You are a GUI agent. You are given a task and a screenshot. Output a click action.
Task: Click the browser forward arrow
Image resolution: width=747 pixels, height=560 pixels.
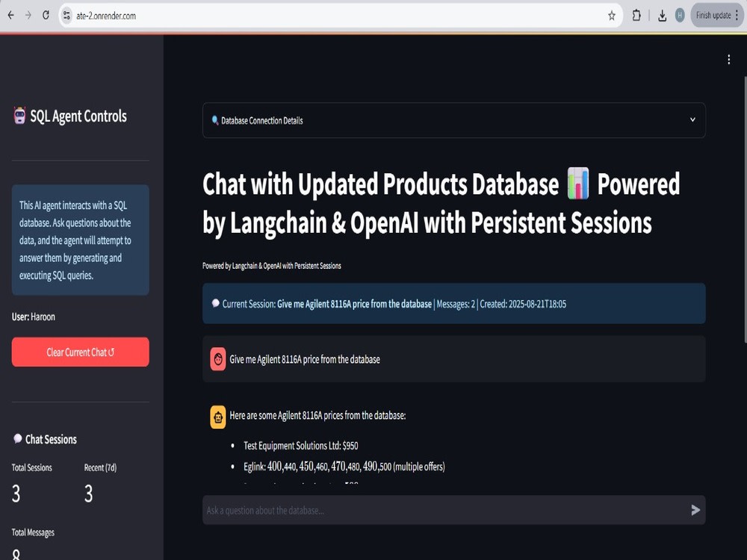click(28, 15)
